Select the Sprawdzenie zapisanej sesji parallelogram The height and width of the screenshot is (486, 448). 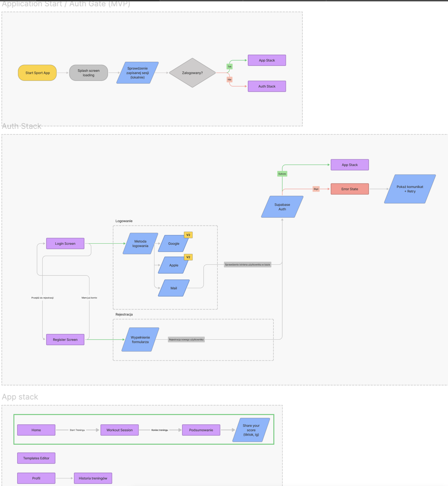point(138,73)
